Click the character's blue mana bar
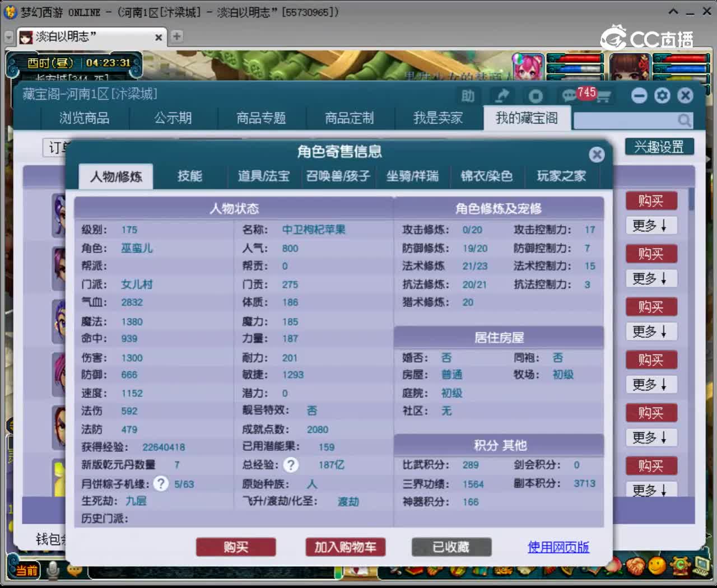The image size is (717, 588). (x=680, y=68)
